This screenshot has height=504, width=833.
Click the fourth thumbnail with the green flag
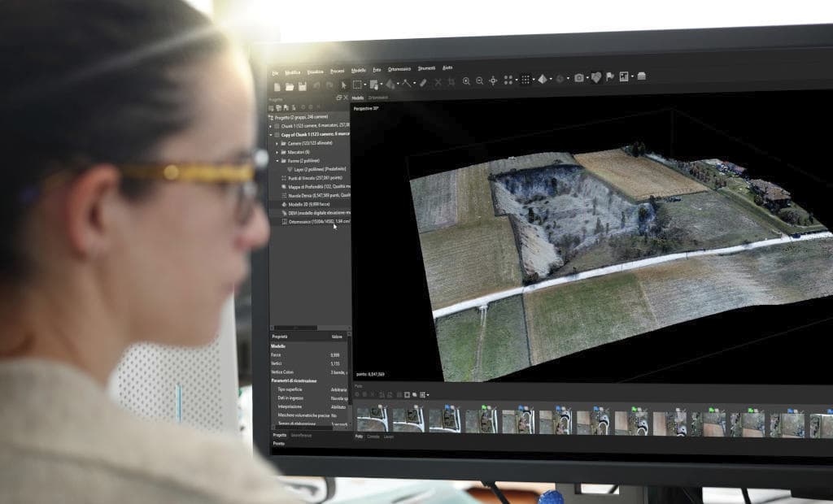pos(482,420)
